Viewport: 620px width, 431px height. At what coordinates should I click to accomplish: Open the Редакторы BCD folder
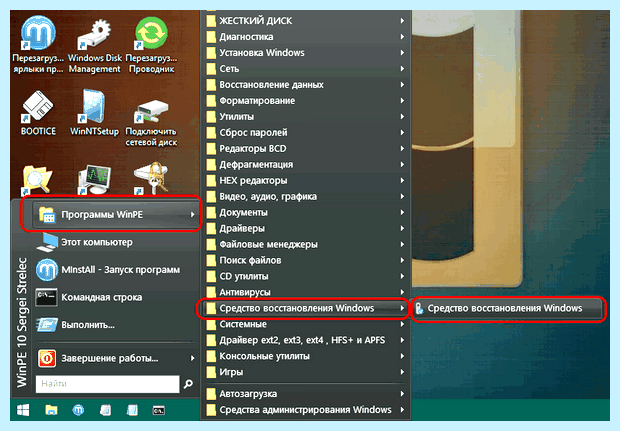[x=306, y=148]
